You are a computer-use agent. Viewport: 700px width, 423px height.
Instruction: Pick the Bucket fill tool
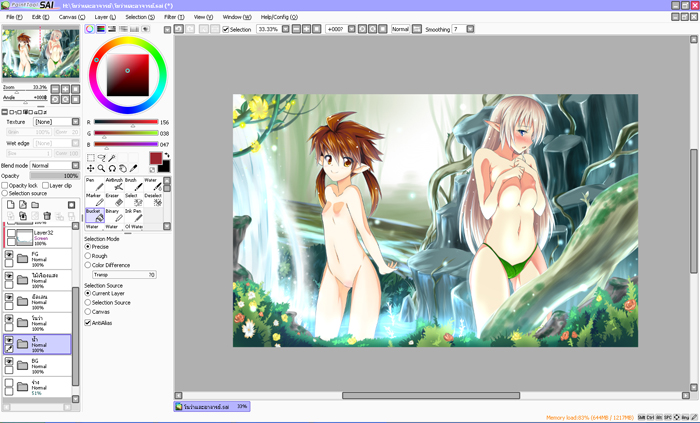click(x=95, y=215)
